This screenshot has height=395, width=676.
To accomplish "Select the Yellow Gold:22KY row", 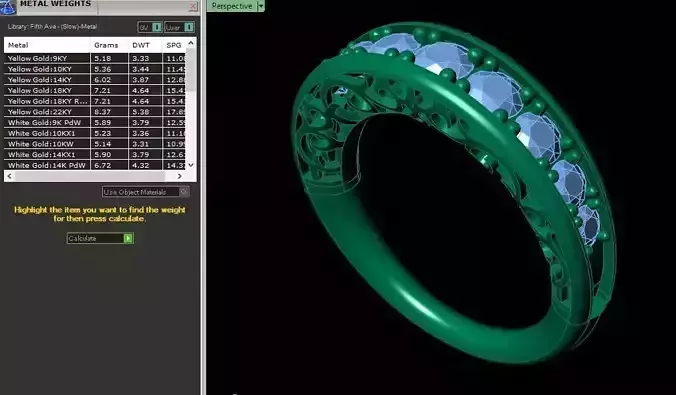I will (95, 112).
